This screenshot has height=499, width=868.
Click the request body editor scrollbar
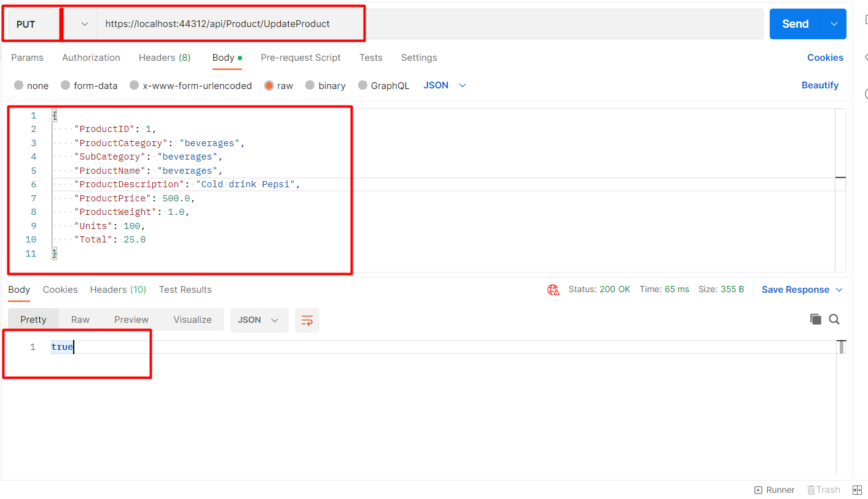pyautogui.click(x=840, y=190)
